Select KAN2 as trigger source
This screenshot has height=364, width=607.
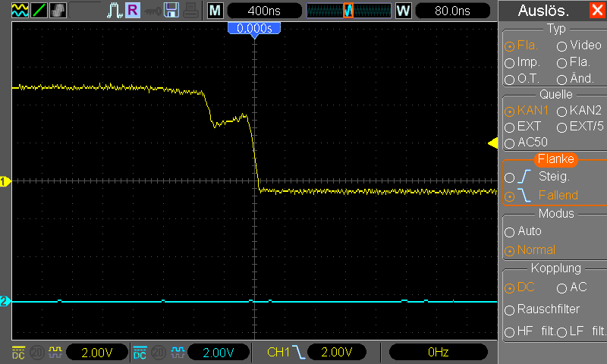pyautogui.click(x=579, y=111)
